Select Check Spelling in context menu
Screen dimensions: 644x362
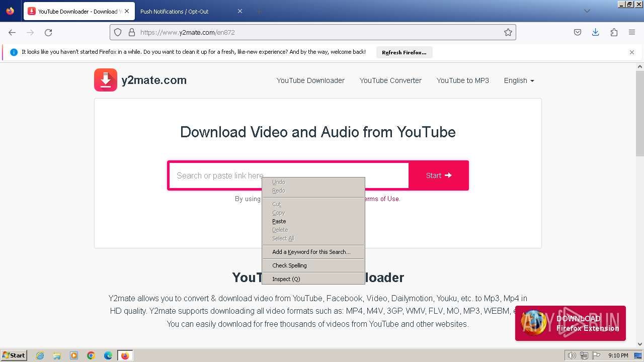[313, 265]
